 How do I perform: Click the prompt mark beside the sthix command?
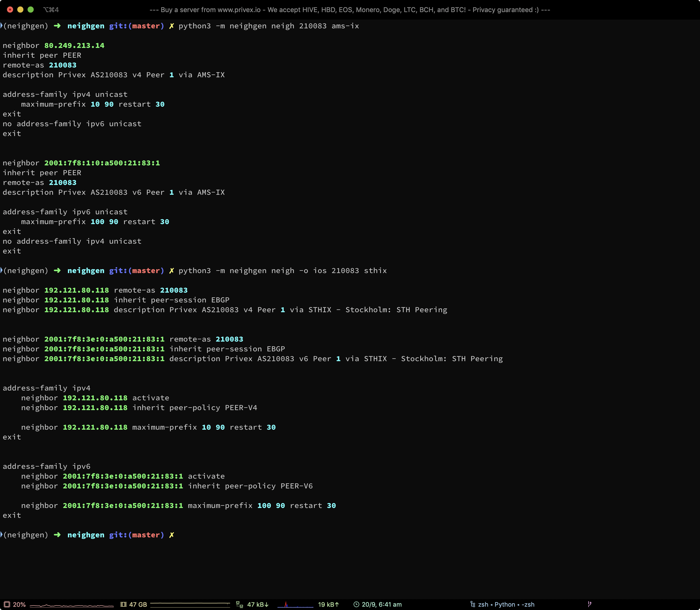point(1,270)
